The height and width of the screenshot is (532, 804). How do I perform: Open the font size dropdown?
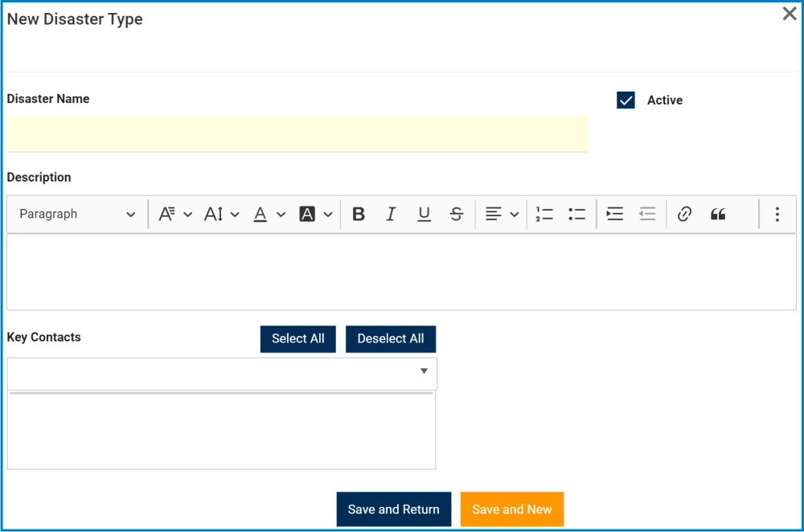(x=221, y=215)
